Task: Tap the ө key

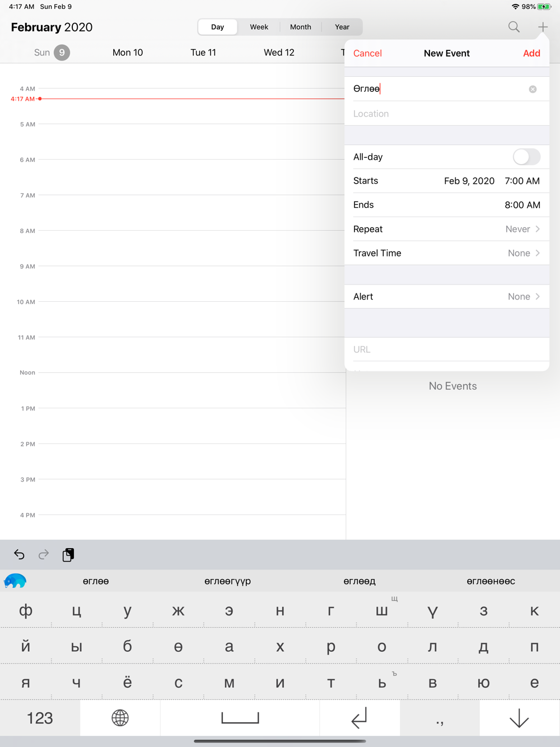Action: pos(178,647)
